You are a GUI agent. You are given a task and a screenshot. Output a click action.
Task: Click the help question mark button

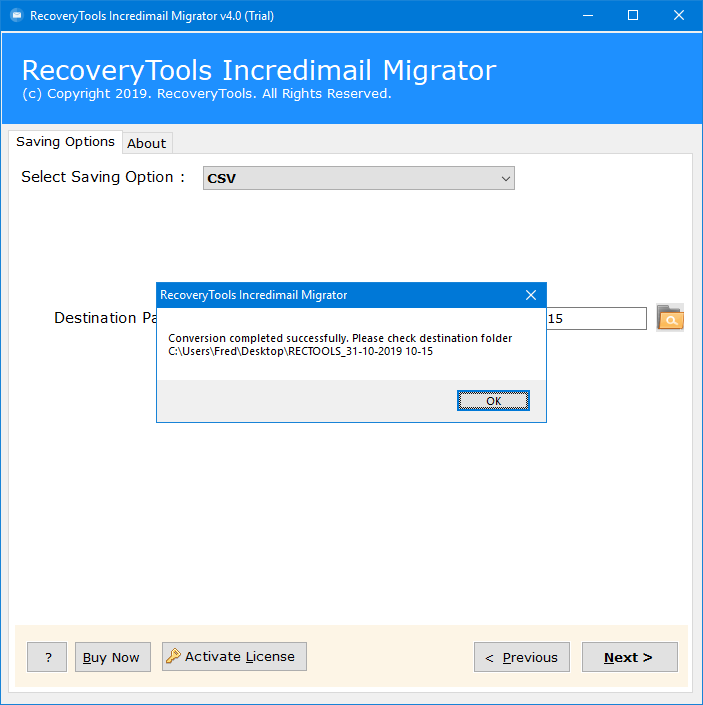coord(47,657)
